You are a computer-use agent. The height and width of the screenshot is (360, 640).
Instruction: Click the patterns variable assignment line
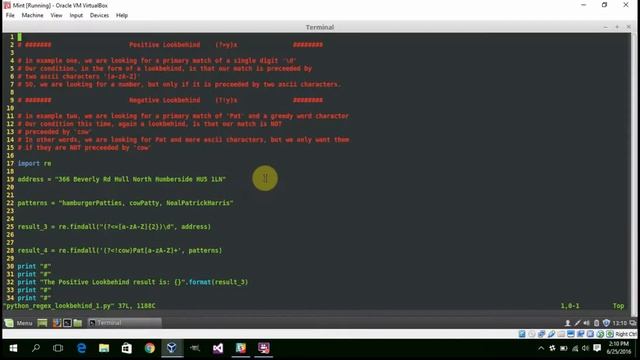coord(125,203)
